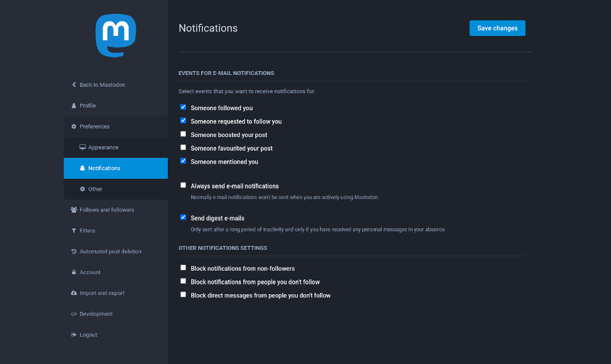Click the Mastodon elephant logo
The width and height of the screenshot is (611, 364).
[116, 35]
